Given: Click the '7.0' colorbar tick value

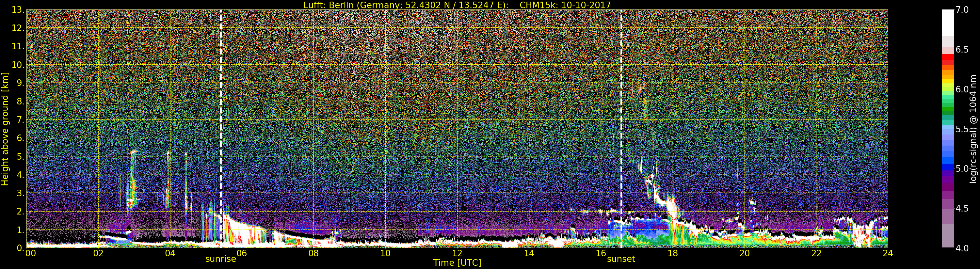Looking at the screenshot, I should (x=962, y=10).
